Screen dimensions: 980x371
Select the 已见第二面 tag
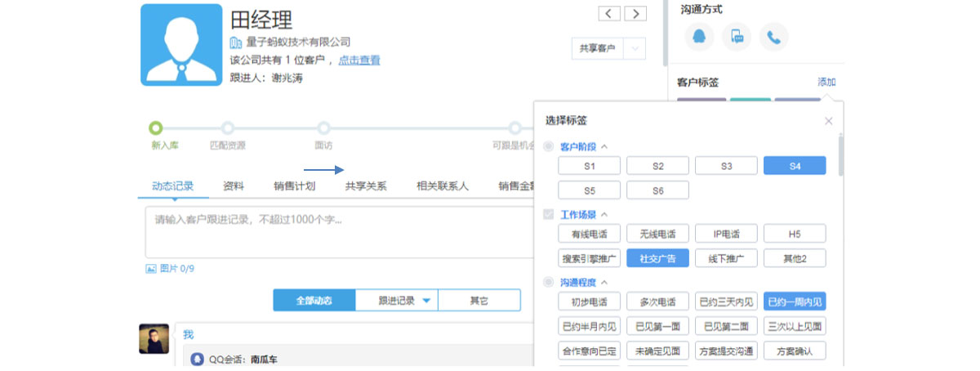726,326
